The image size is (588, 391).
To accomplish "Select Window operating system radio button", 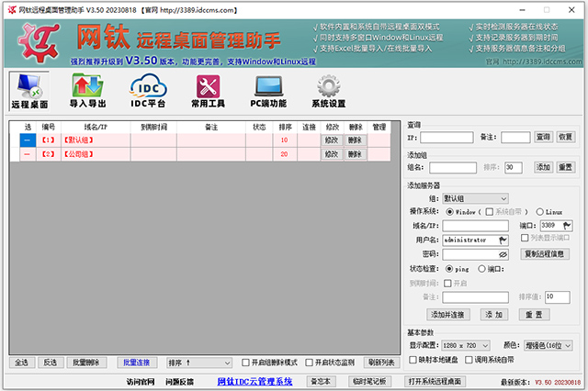I will pos(449,212).
